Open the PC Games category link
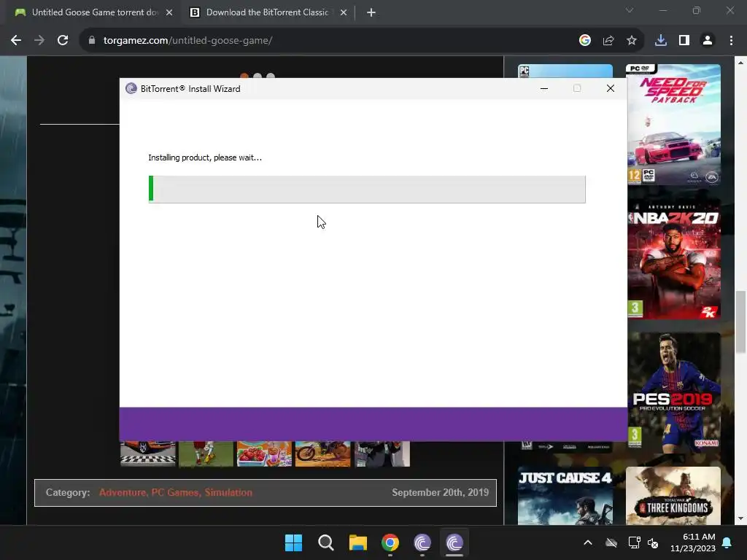Viewport: 747px width, 560px height. point(175,492)
